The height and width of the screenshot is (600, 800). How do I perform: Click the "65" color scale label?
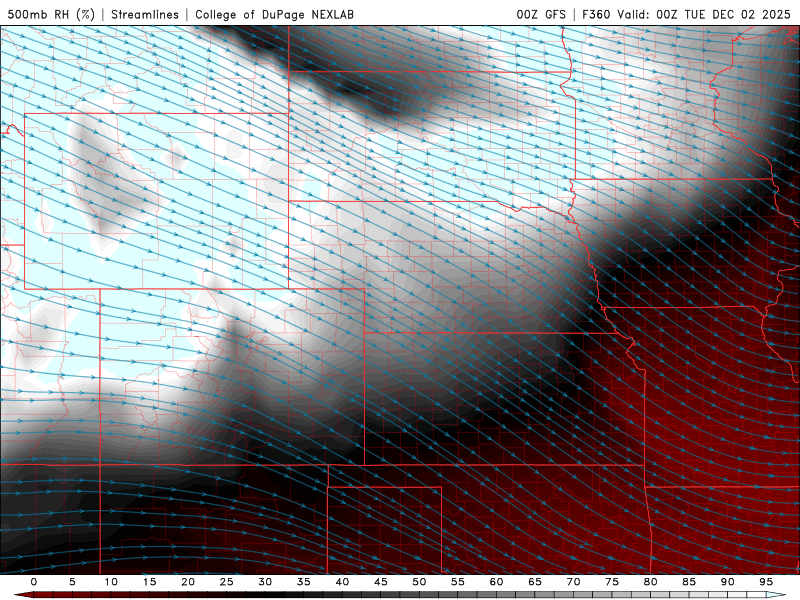pos(535,582)
